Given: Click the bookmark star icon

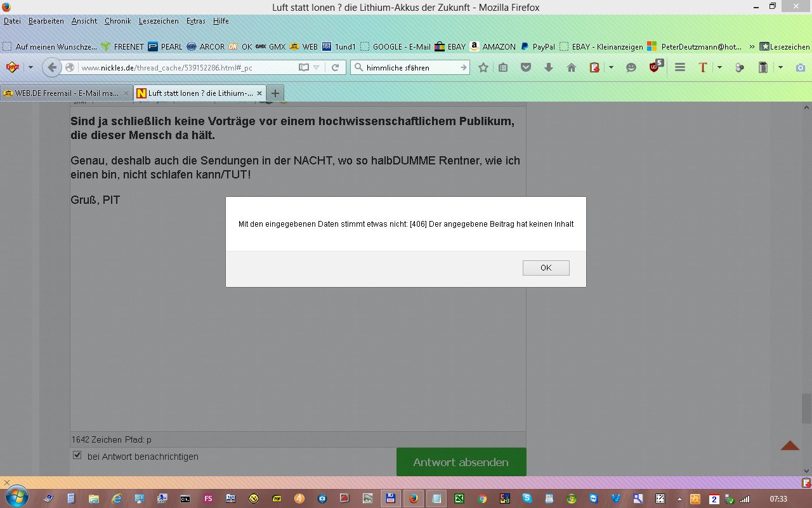Looking at the screenshot, I should [483, 67].
